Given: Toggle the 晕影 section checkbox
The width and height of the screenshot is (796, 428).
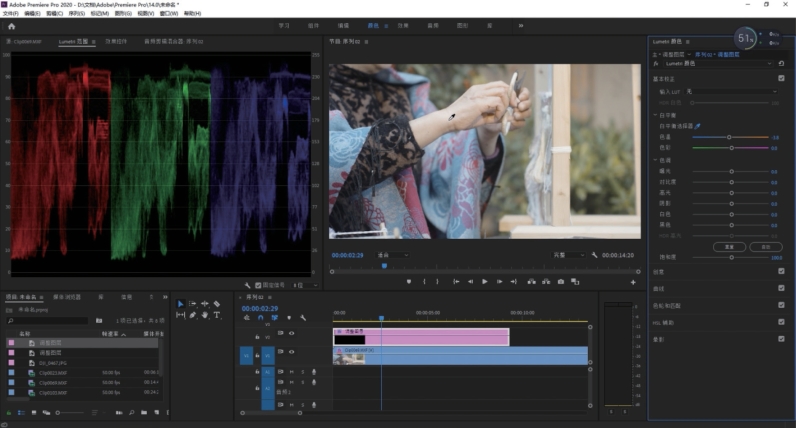Looking at the screenshot, I should click(x=781, y=339).
